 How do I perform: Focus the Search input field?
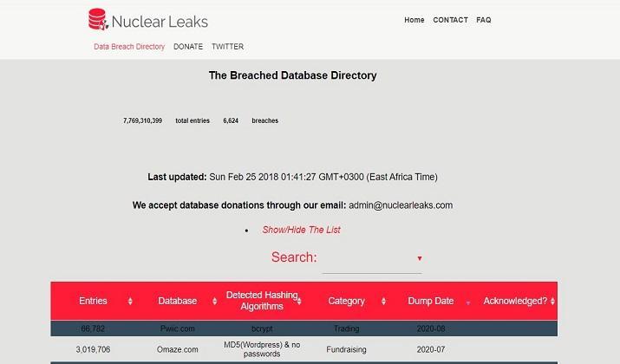pyautogui.click(x=372, y=259)
